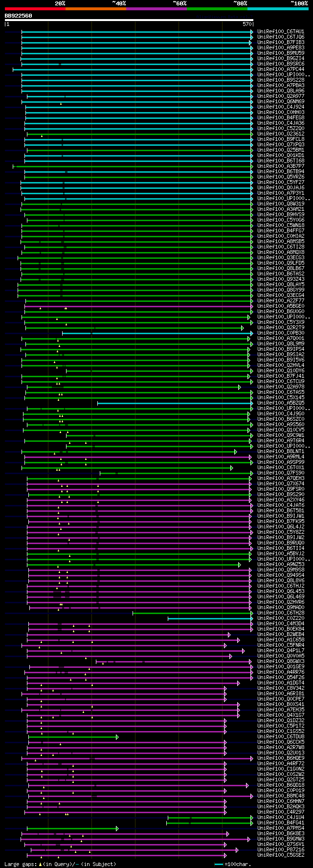The height and width of the screenshot is (868, 313).
Task: Open hit UniRef100_A1DGT4
Action: click(281, 683)
